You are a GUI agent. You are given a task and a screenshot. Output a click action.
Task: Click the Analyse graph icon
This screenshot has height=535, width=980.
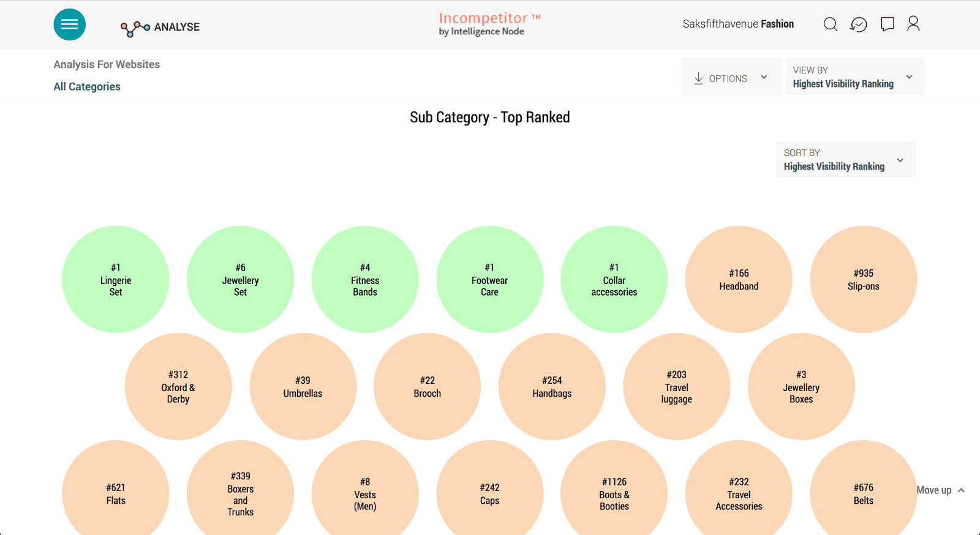pyautogui.click(x=135, y=28)
